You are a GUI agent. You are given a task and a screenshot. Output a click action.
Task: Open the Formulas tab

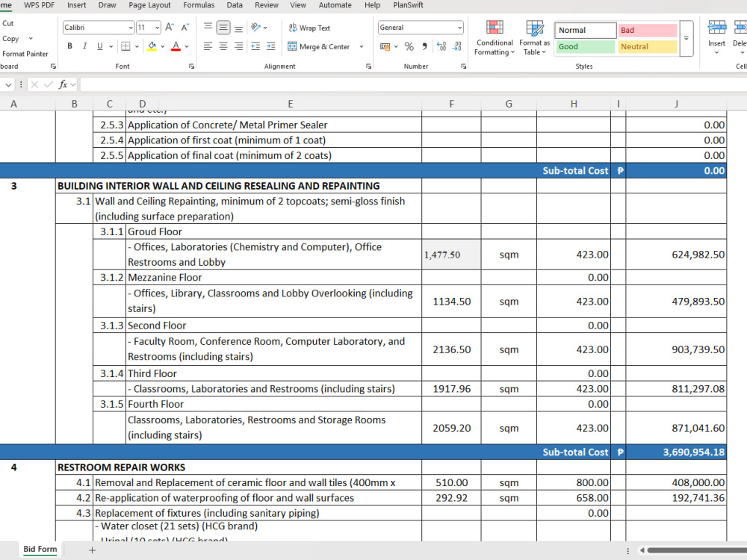pos(199,5)
